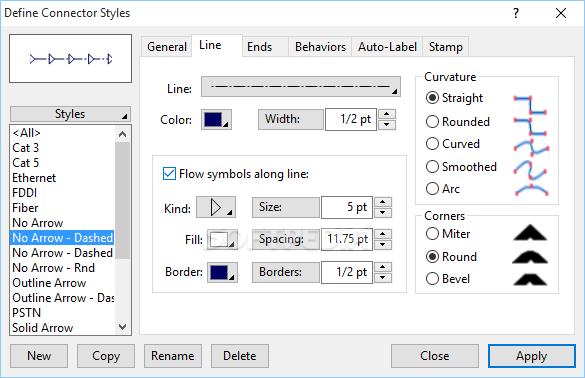The image size is (585, 378).
Task: Select the Fiber style
Action: click(x=62, y=208)
